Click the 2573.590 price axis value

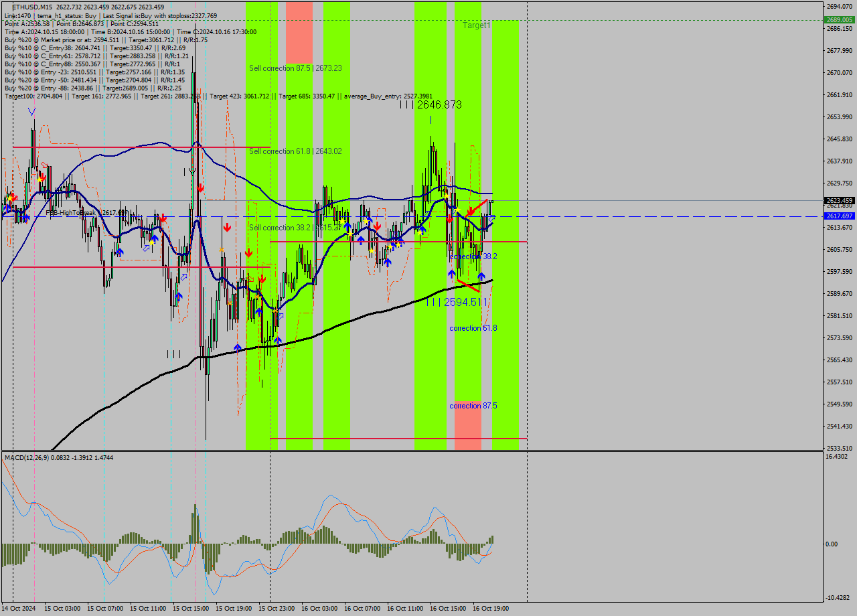839,337
